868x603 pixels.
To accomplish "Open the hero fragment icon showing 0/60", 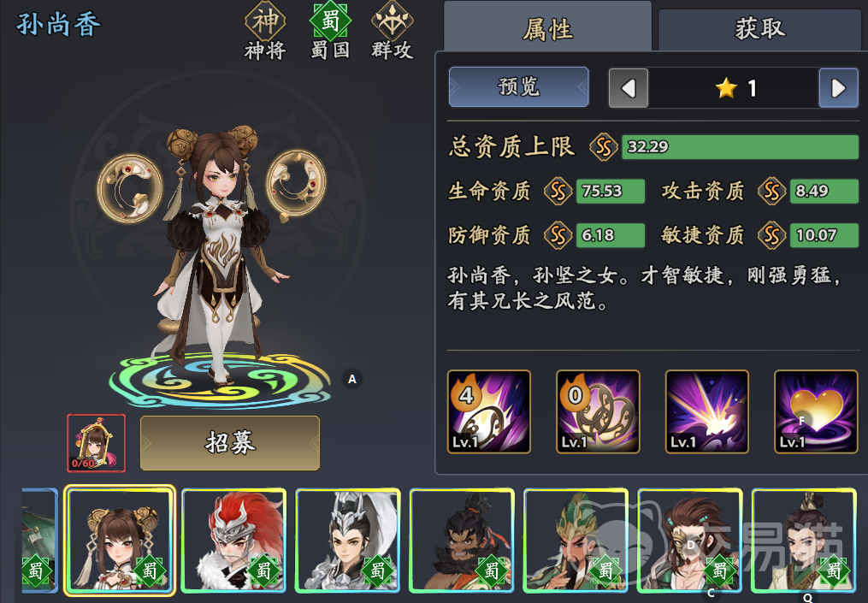I will [x=97, y=443].
